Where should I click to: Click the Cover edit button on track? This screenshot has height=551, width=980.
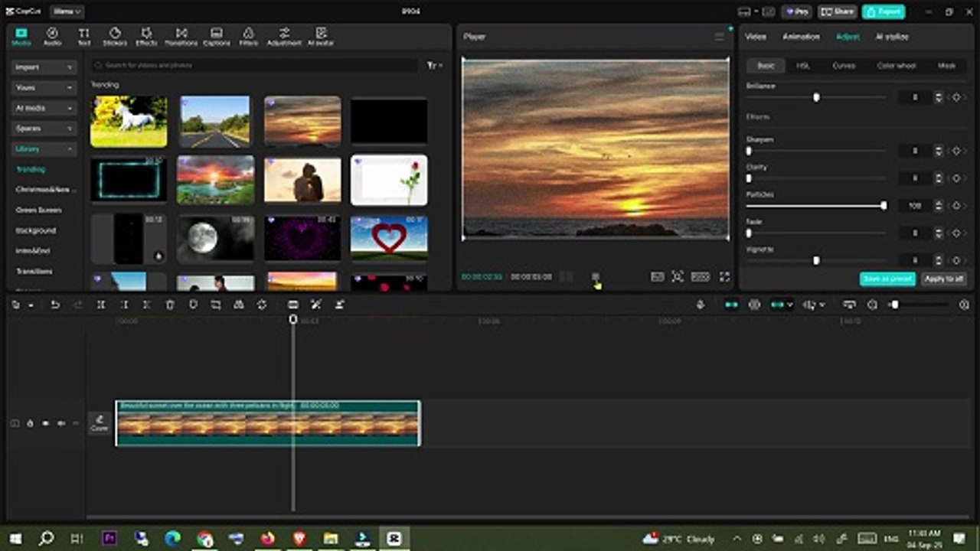pos(100,423)
